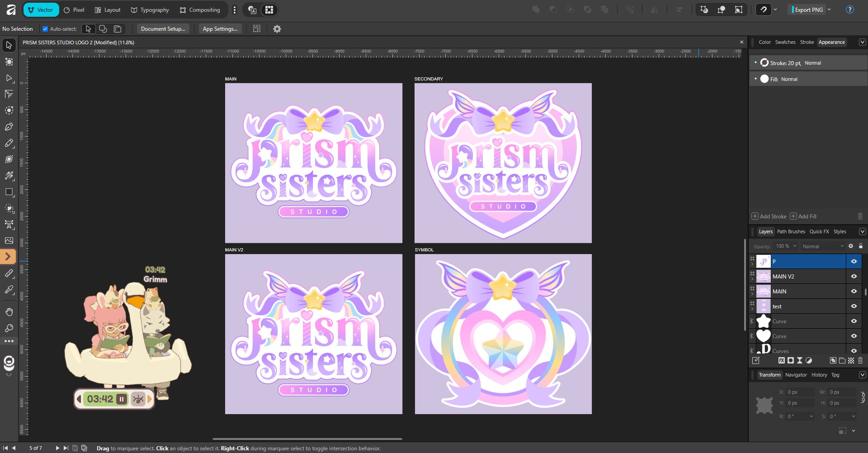Open the layer blend mode Normal dropdown
868x453 pixels.
pos(823,246)
